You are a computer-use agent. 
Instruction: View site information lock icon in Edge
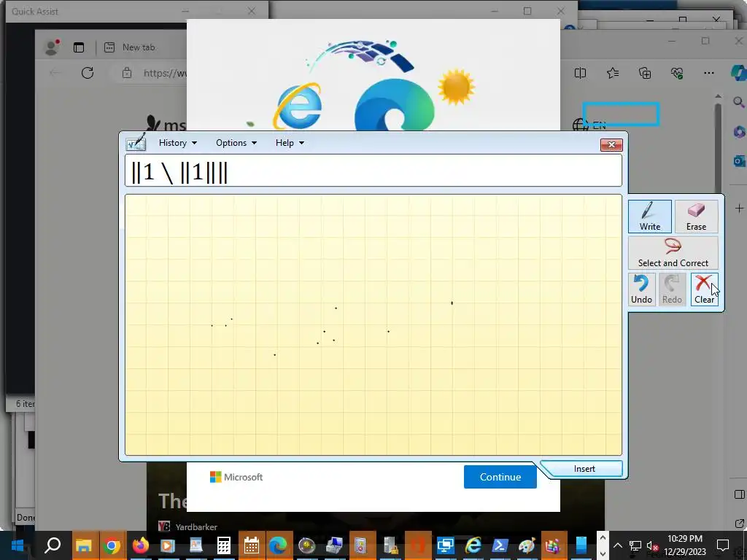click(x=127, y=73)
